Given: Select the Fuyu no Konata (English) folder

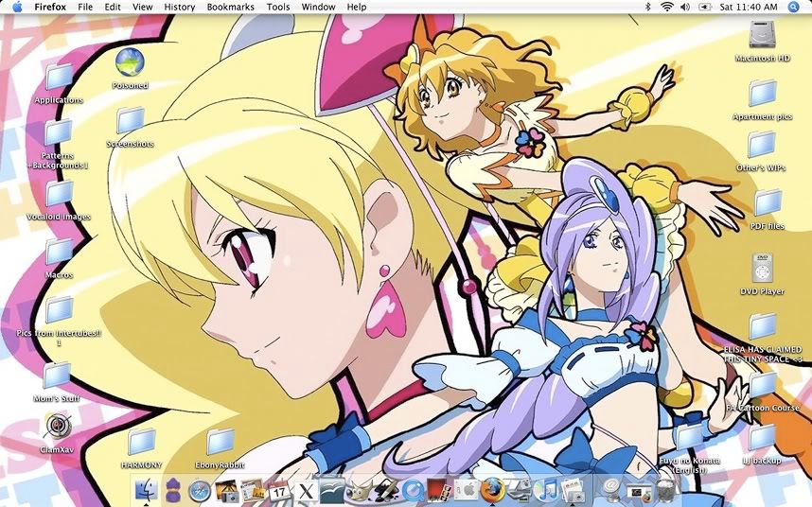Looking at the screenshot, I should [689, 448].
